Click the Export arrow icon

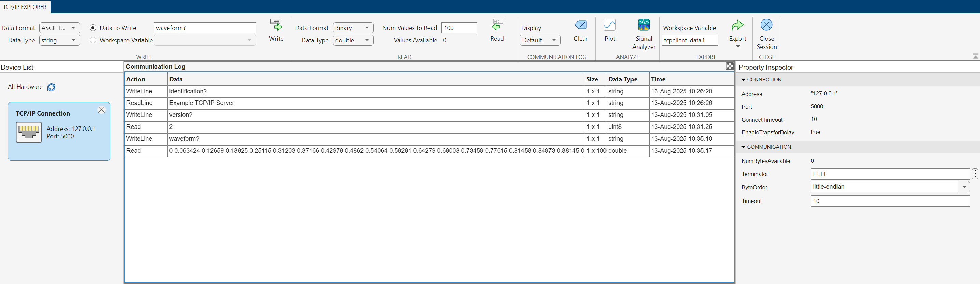tap(737, 26)
